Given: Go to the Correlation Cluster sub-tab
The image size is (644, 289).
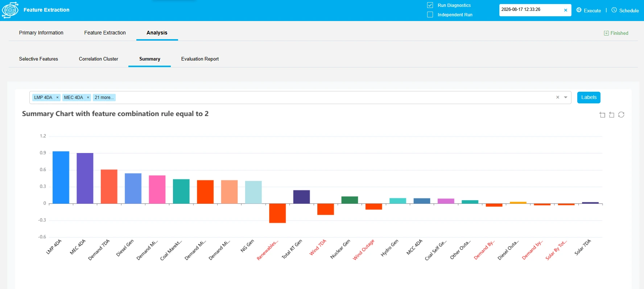Looking at the screenshot, I should [x=99, y=59].
